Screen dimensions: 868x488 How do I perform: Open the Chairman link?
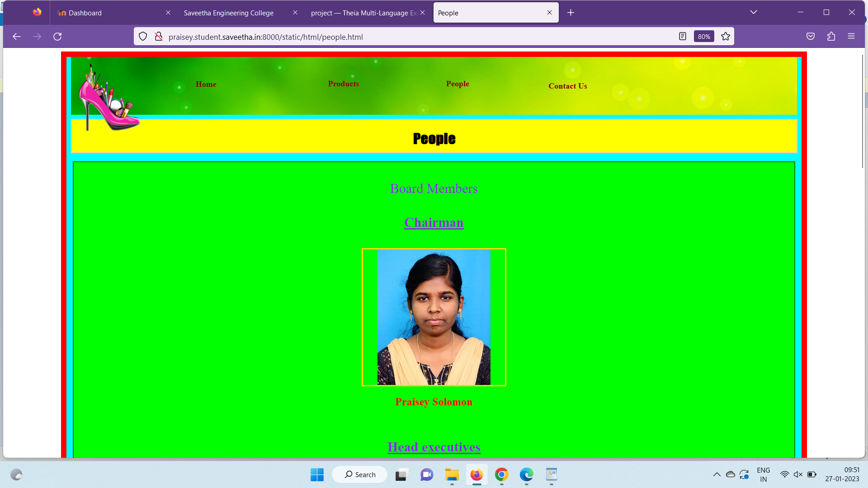(434, 222)
